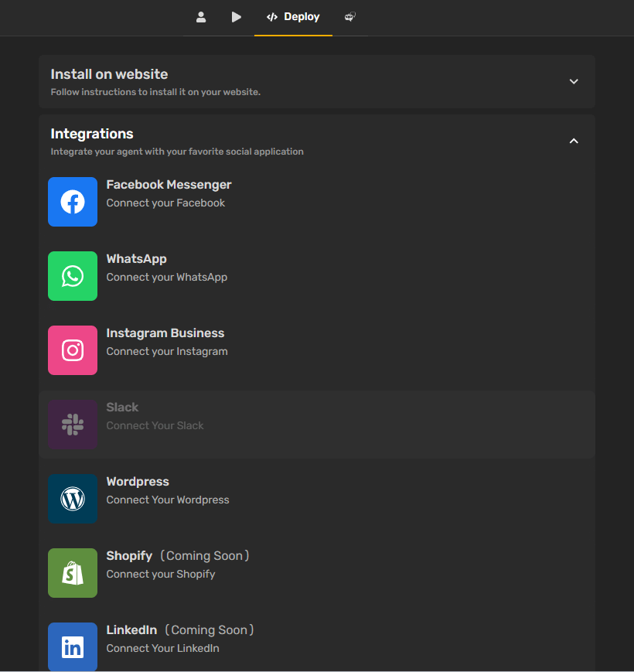634x672 pixels.
Task: Select the LinkedIn integration title
Action: click(x=131, y=630)
